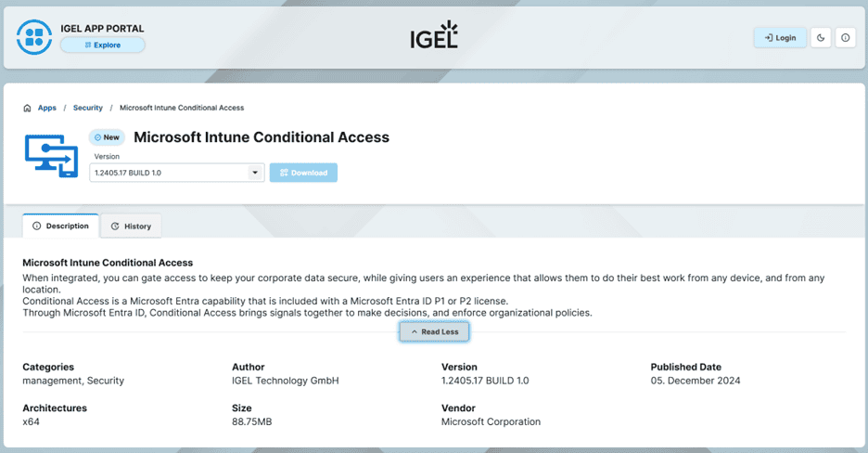This screenshot has width=868, height=453.
Task: Collapse description with Read Less
Action: point(435,331)
